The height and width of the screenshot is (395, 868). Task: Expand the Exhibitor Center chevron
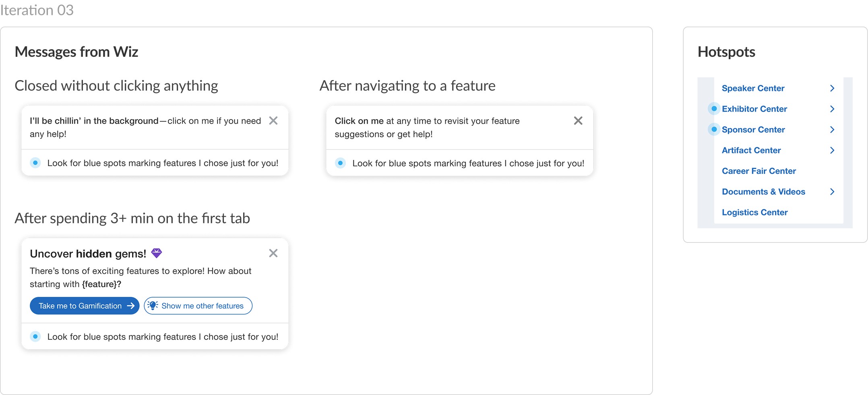(832, 109)
